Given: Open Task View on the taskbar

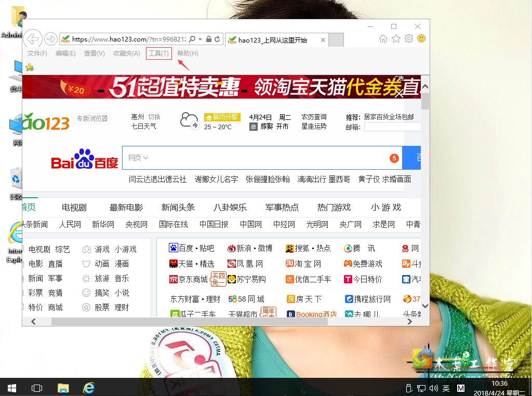Looking at the screenshot, I should point(37,388).
